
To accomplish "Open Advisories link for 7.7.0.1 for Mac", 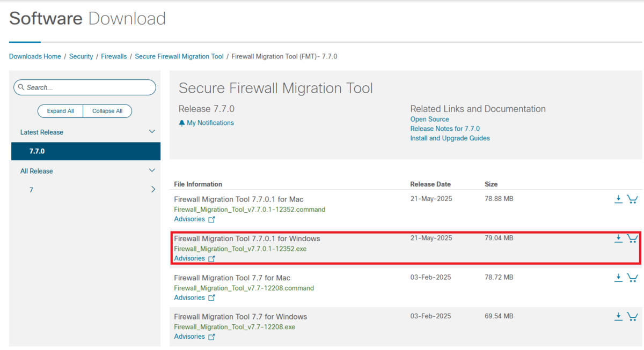I will tap(189, 219).
